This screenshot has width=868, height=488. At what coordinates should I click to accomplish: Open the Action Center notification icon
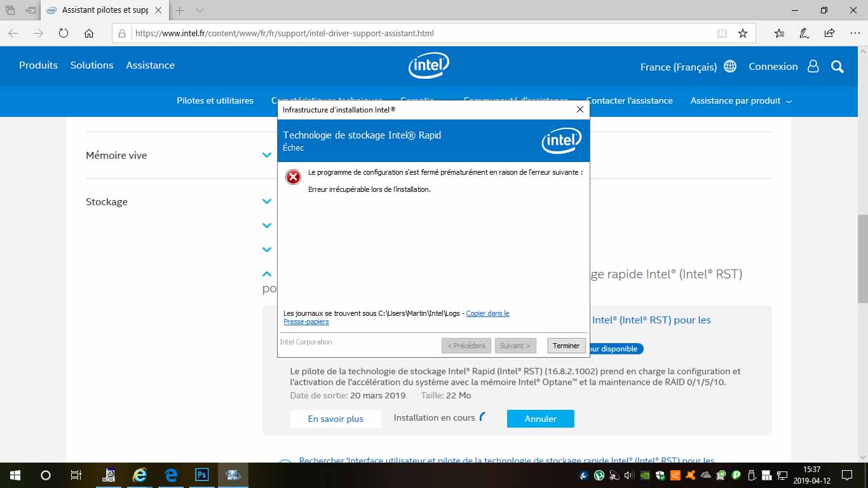click(x=846, y=475)
